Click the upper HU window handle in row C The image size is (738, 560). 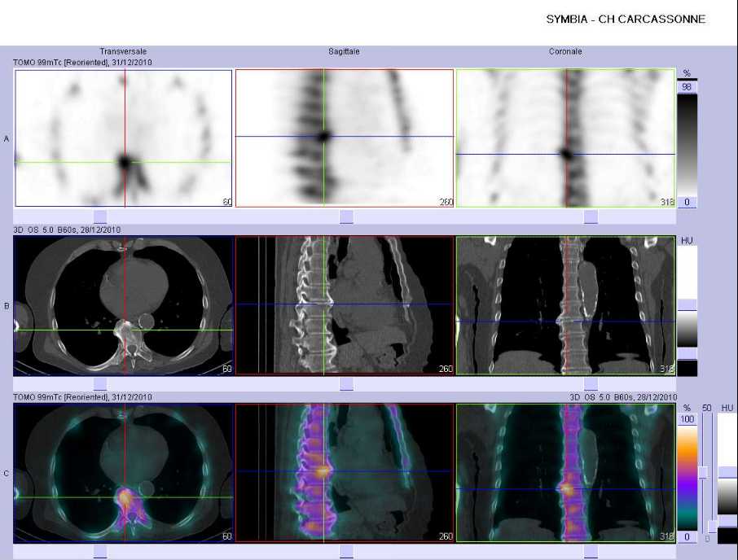click(727, 472)
